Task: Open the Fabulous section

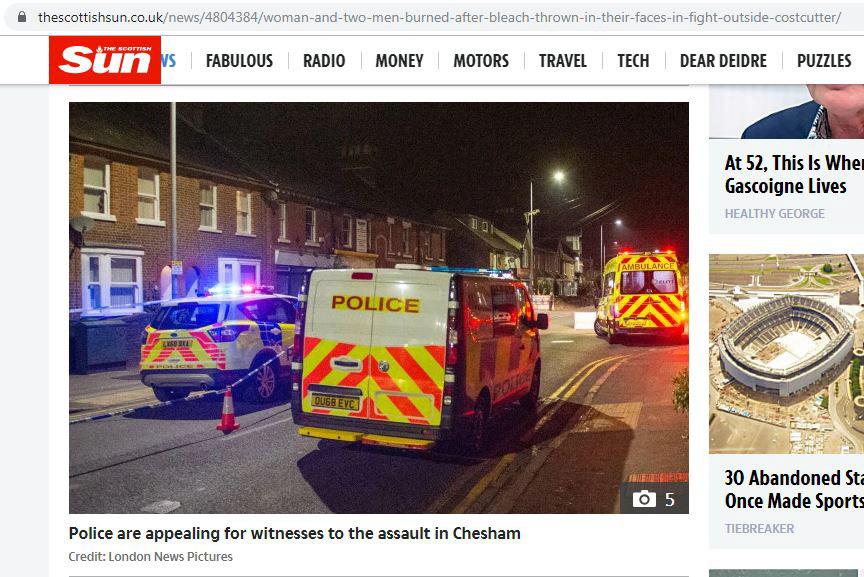Action: (239, 61)
